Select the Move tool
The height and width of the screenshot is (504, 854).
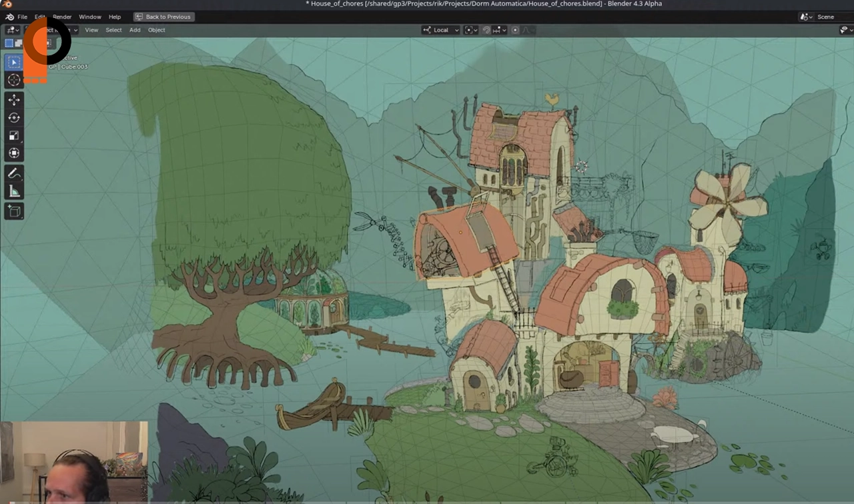pos(13,100)
